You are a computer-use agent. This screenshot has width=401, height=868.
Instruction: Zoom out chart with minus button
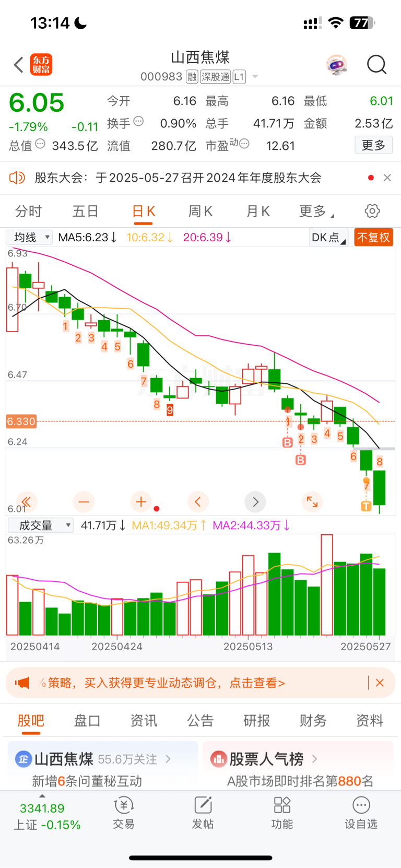tap(84, 502)
